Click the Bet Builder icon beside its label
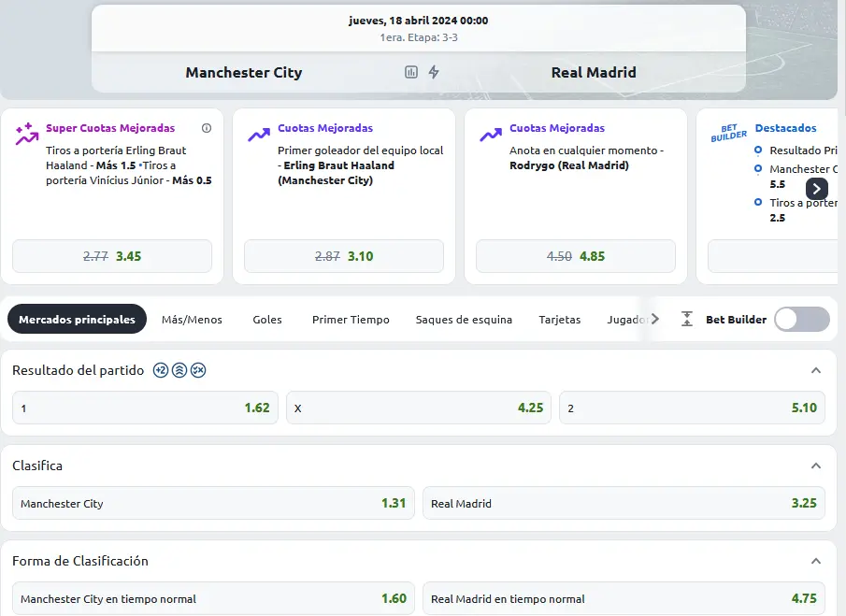This screenshot has width=846, height=616. [x=687, y=319]
